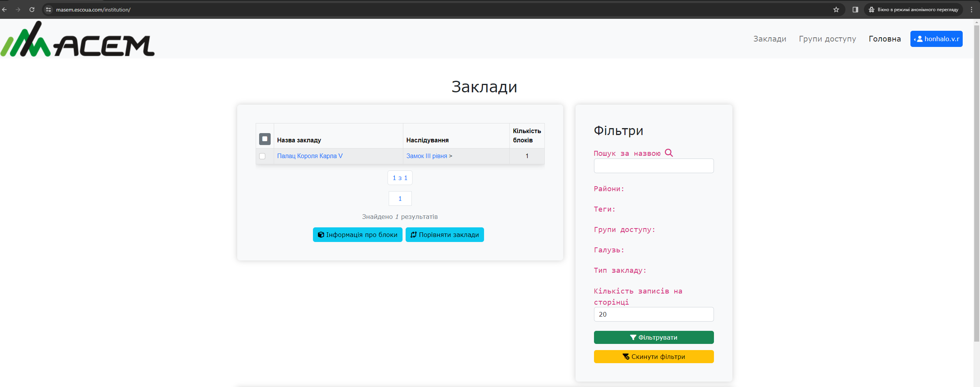Open the 'Групи доступу' navigation item
Viewport: 980px width, 387px height.
tap(827, 38)
